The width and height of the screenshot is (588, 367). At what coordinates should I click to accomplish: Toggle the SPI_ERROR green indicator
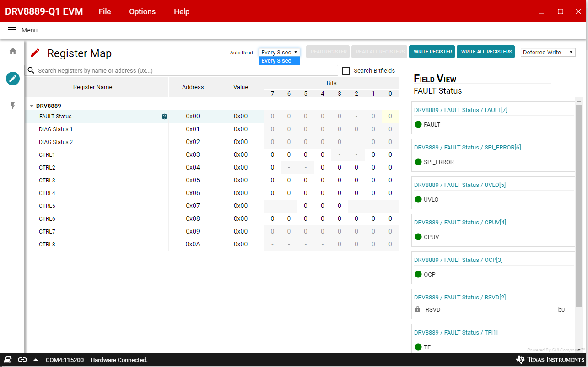pos(418,162)
